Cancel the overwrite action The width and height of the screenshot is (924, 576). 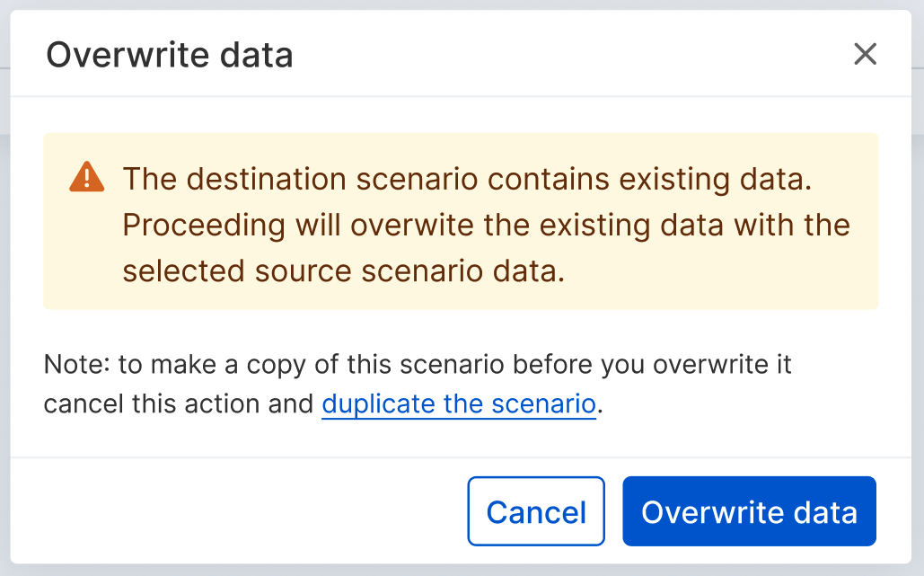[x=536, y=511]
